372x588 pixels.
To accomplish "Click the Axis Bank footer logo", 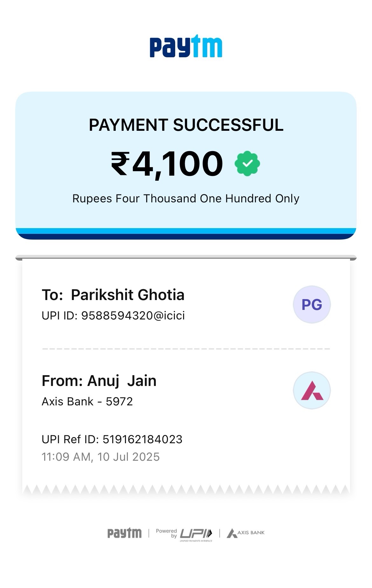I will tap(245, 533).
